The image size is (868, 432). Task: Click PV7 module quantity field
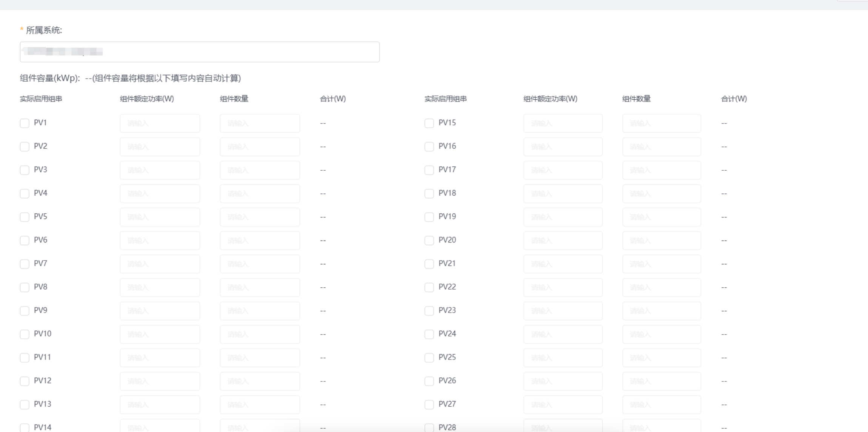point(260,264)
